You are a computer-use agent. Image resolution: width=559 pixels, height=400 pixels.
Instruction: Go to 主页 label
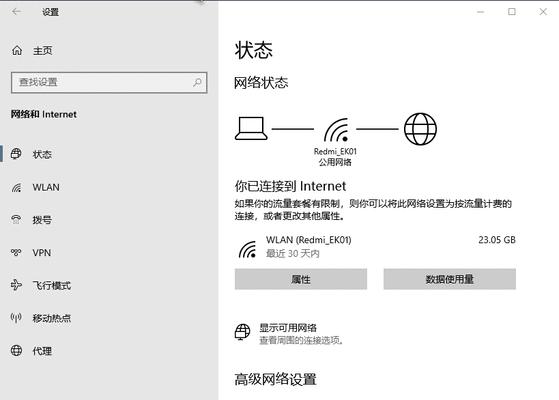coord(42,51)
